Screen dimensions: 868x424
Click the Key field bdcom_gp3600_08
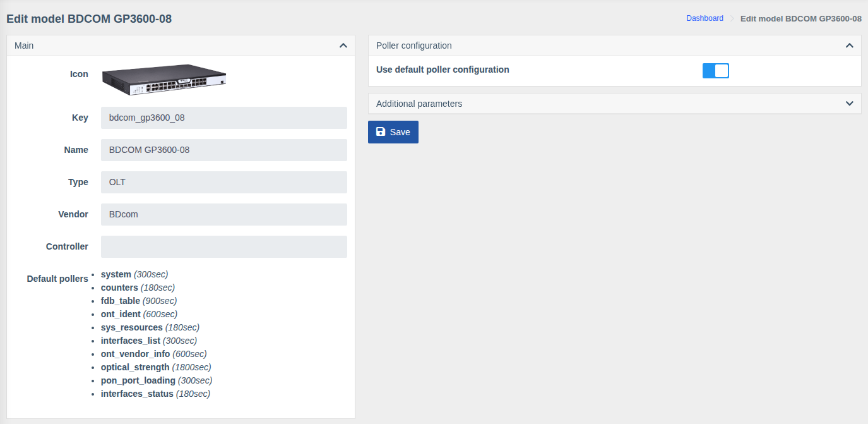(224, 118)
